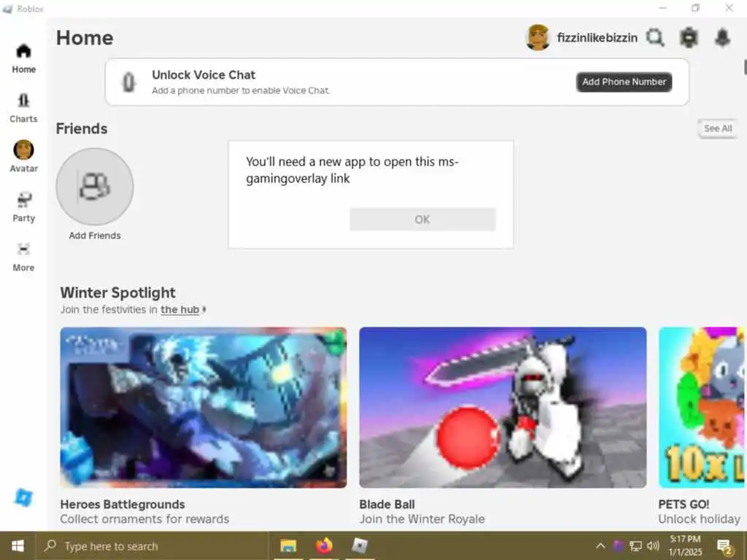The image size is (747, 560).
Task: Open the Blade Ball thumbnail
Action: click(503, 408)
